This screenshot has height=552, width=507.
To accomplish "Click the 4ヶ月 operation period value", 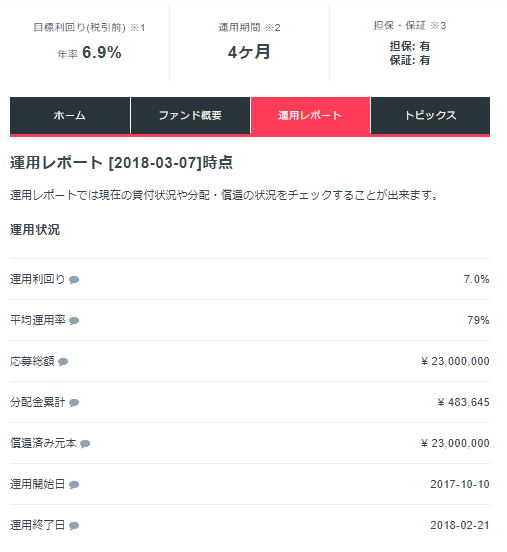I will [x=249, y=52].
